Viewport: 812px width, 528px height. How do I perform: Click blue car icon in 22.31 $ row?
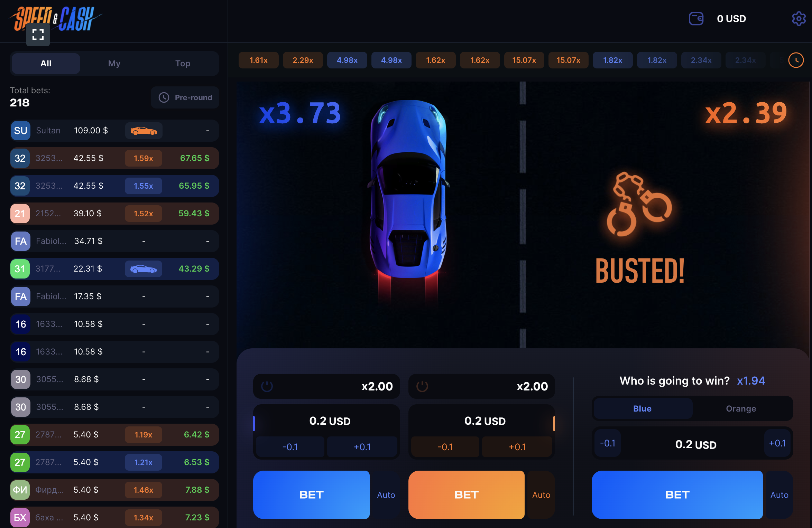(x=144, y=269)
